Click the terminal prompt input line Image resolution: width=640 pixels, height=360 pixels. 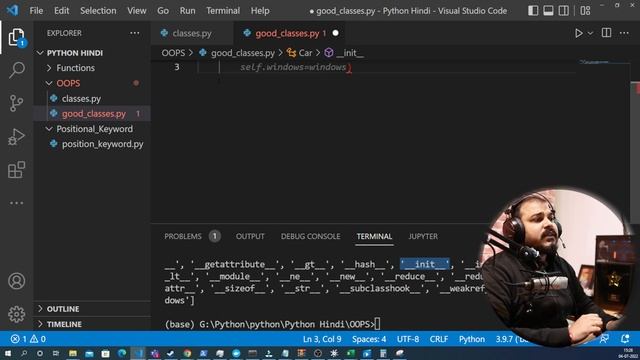click(273, 324)
